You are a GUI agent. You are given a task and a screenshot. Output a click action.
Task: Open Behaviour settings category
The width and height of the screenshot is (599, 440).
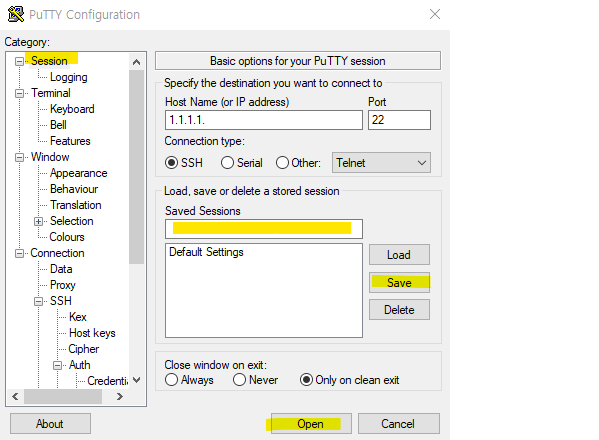74,189
